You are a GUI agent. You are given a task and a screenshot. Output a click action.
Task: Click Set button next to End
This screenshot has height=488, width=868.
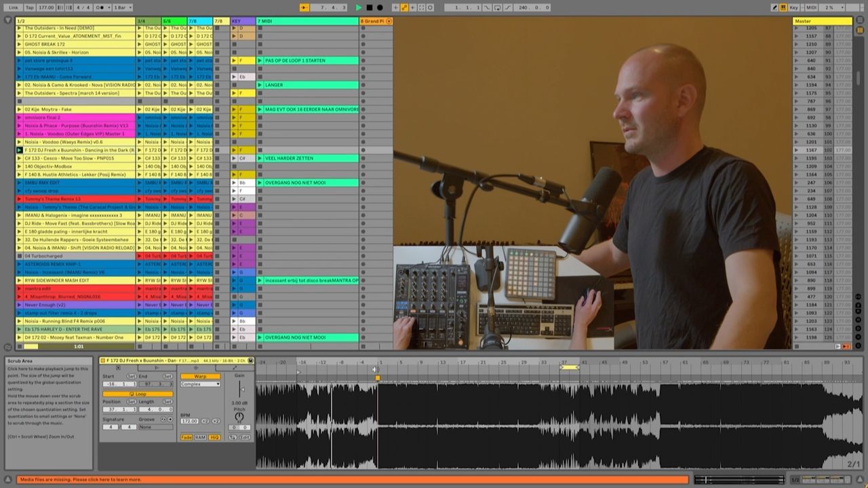point(167,376)
